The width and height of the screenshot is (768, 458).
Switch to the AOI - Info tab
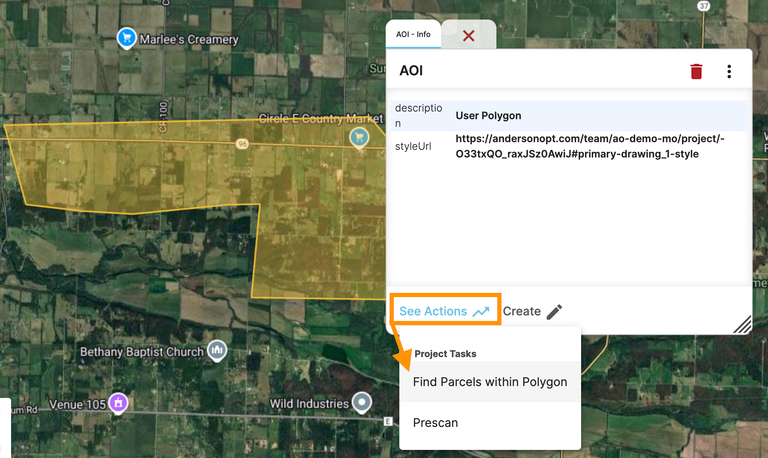coord(413,34)
